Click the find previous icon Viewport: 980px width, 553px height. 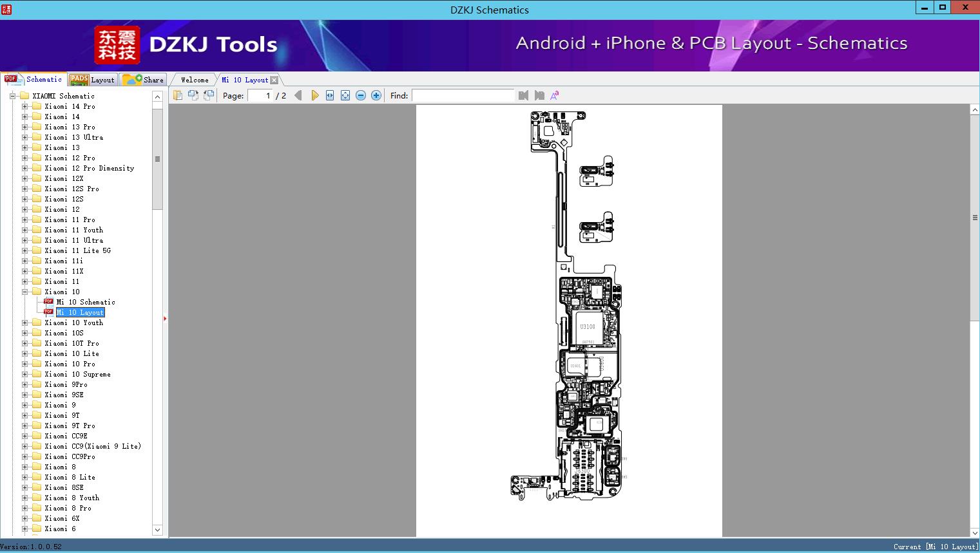[x=523, y=95]
